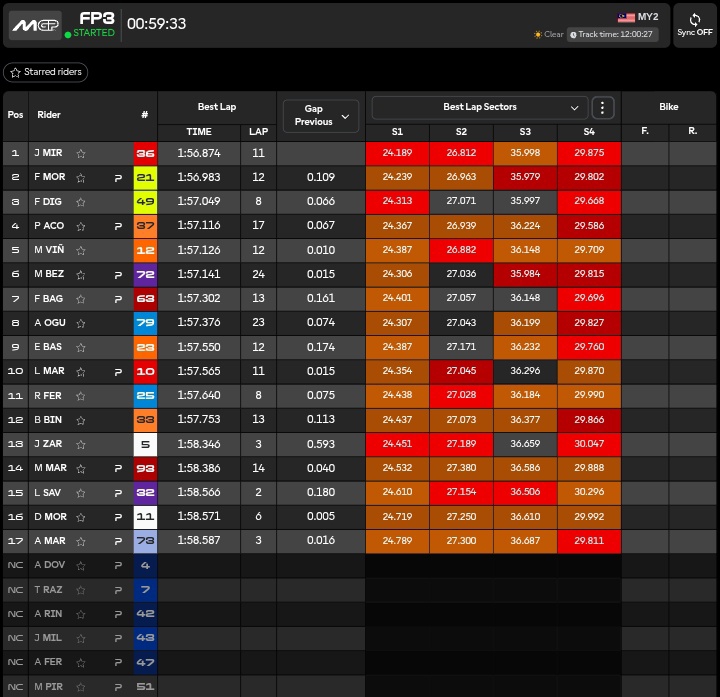
Task: Star rider F BAG
Action: coord(81,299)
